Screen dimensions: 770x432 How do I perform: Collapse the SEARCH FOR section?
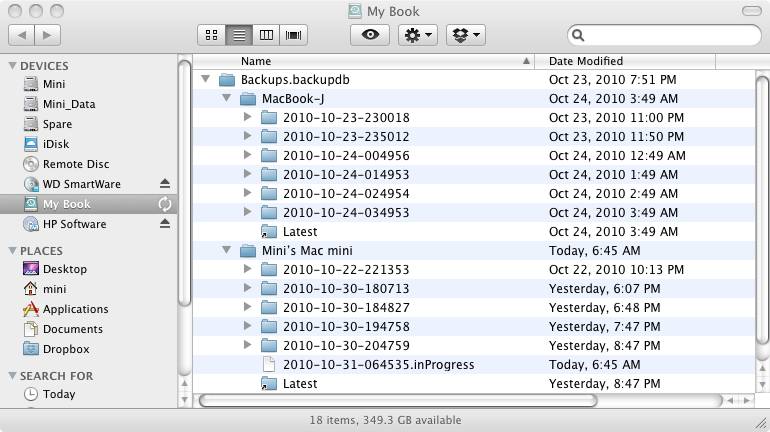coord(12,376)
